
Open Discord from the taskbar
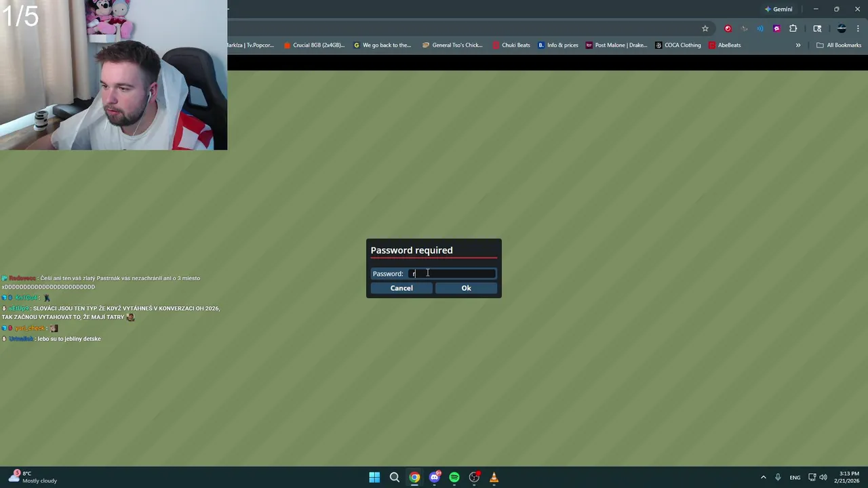[435, 478]
